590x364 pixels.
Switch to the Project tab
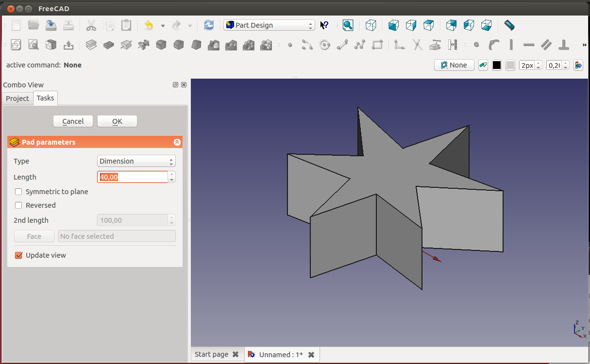click(x=17, y=98)
